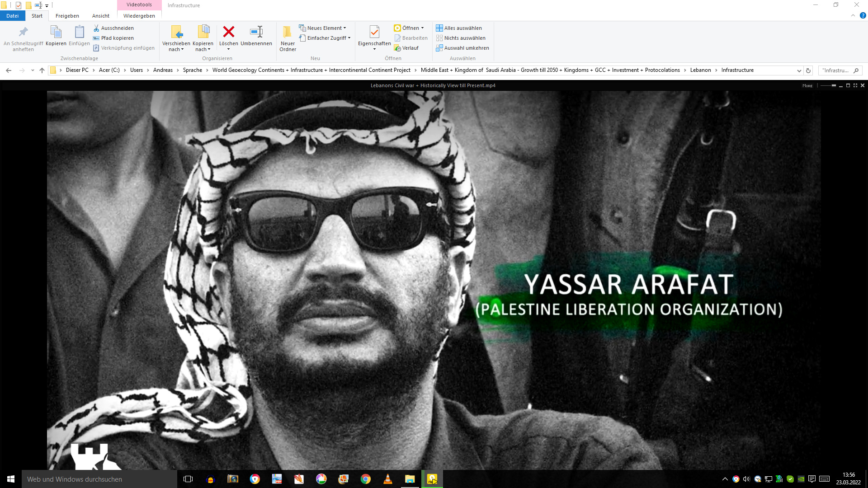Click More in the video player
The width and height of the screenshot is (868, 488).
pyautogui.click(x=807, y=86)
